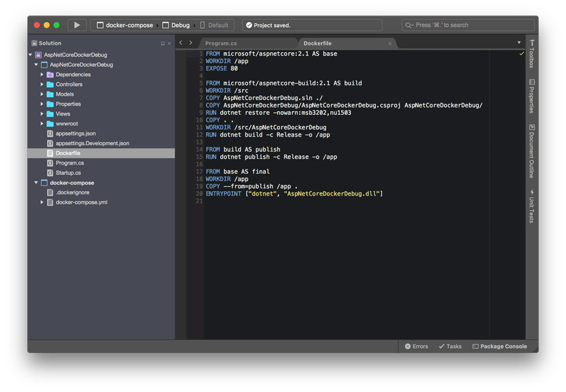Screen dimensions: 566x392
Task: Open the Tasks pad
Action: pos(450,346)
